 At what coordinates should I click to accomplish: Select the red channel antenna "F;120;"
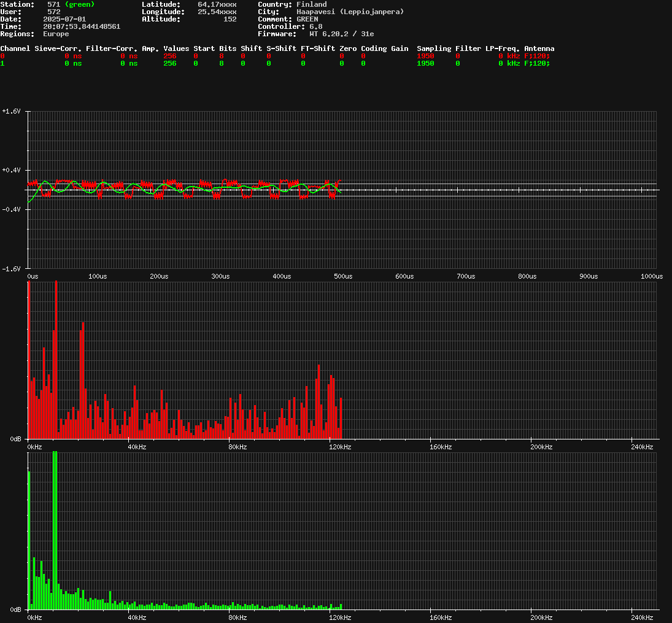(x=537, y=56)
